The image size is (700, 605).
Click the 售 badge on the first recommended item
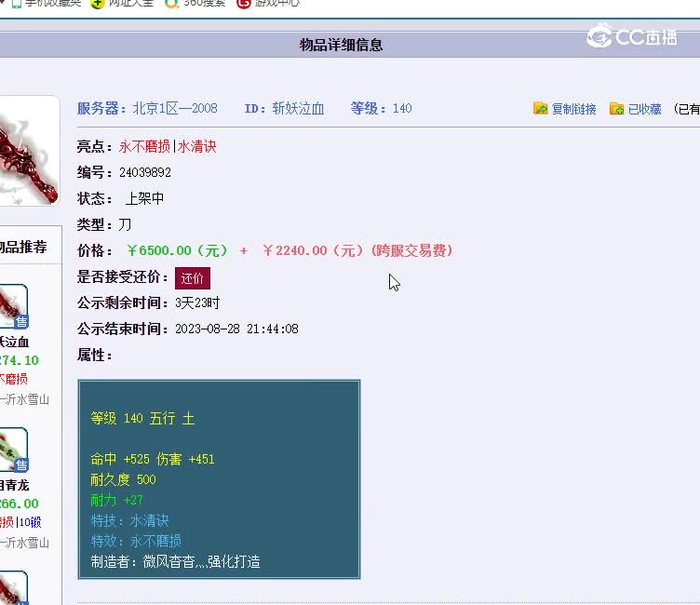point(21,322)
